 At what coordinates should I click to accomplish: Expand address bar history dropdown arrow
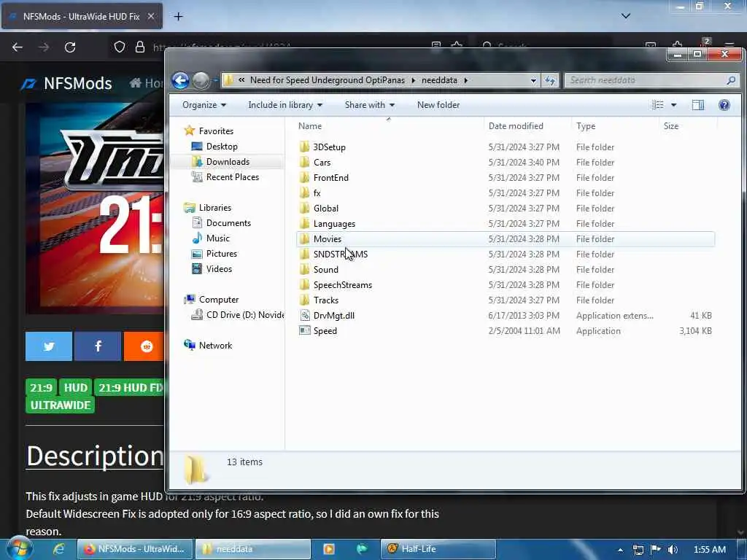tap(533, 80)
